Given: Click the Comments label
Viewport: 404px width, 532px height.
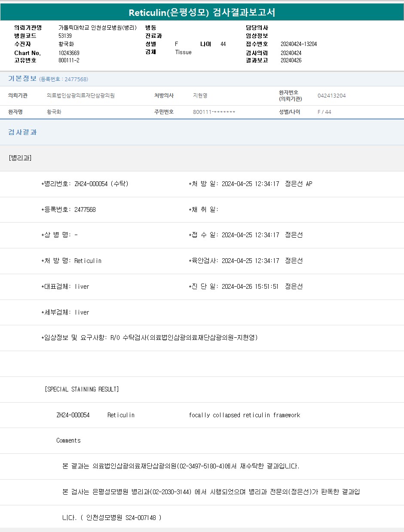Looking at the screenshot, I should [68, 440].
